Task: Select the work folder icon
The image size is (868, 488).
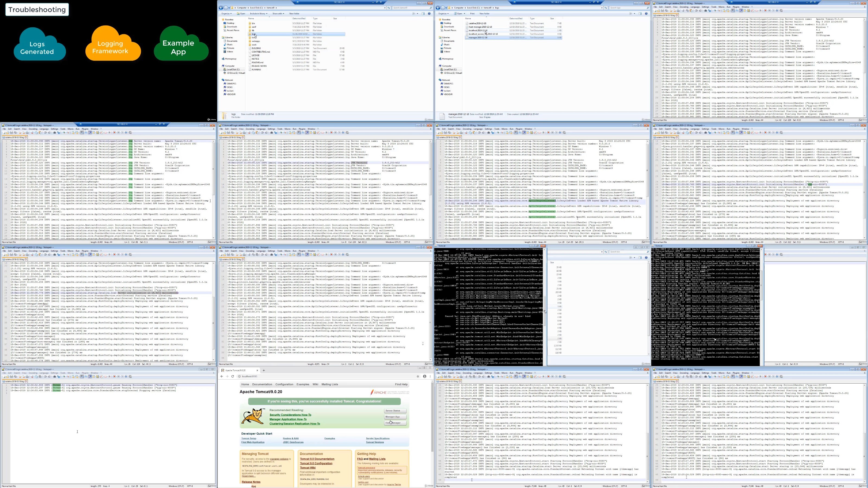Action: click(250, 45)
